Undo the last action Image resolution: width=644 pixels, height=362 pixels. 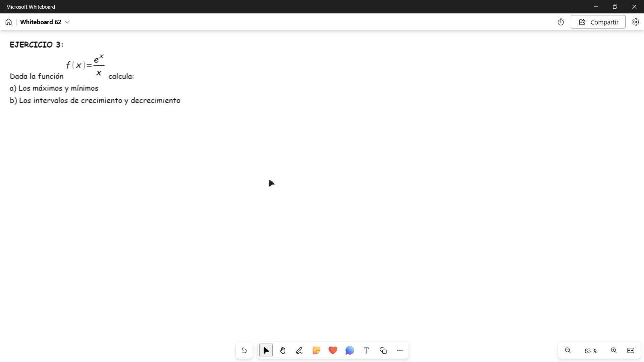tap(244, 351)
